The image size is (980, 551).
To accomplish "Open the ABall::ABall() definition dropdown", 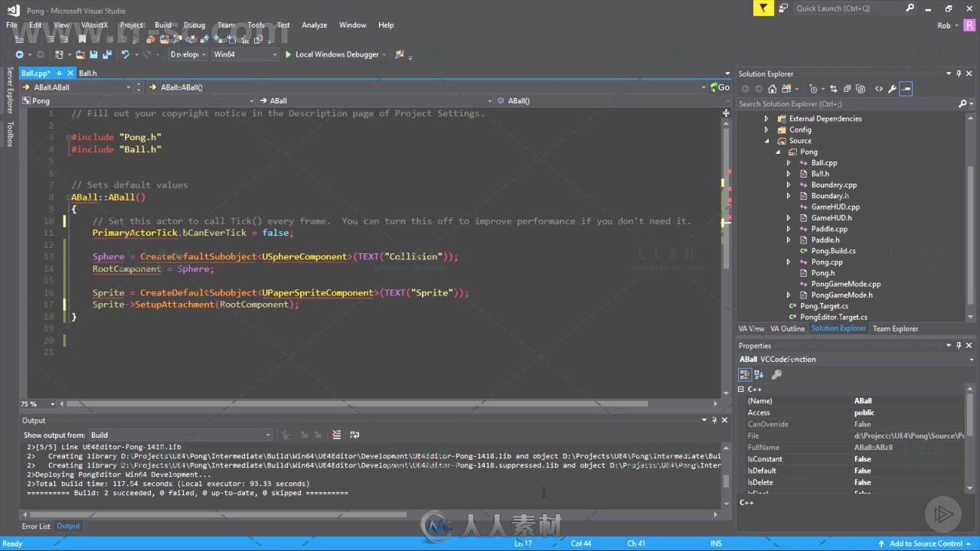I will [427, 87].
